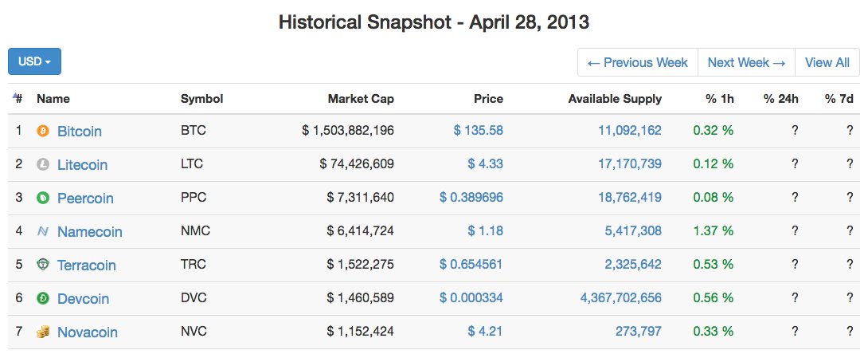Click Bitcoin 1h change 0.32 %

(713, 130)
